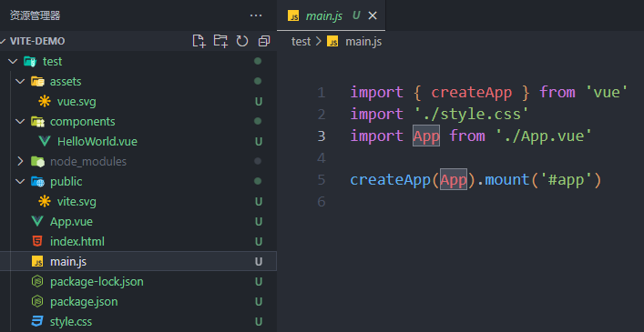Open package-lock.json in the file tree
Image resolution: width=644 pixels, height=332 pixels.
(x=97, y=282)
